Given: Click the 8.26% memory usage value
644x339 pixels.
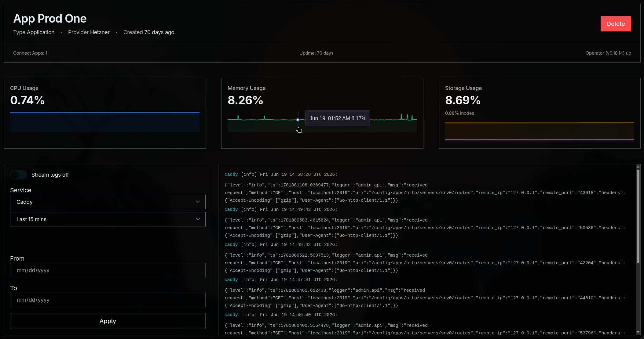Looking at the screenshot, I should click(245, 100).
